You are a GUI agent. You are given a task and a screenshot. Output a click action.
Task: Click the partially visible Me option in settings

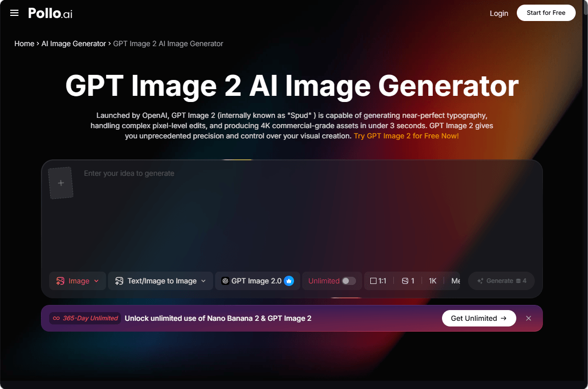point(455,280)
